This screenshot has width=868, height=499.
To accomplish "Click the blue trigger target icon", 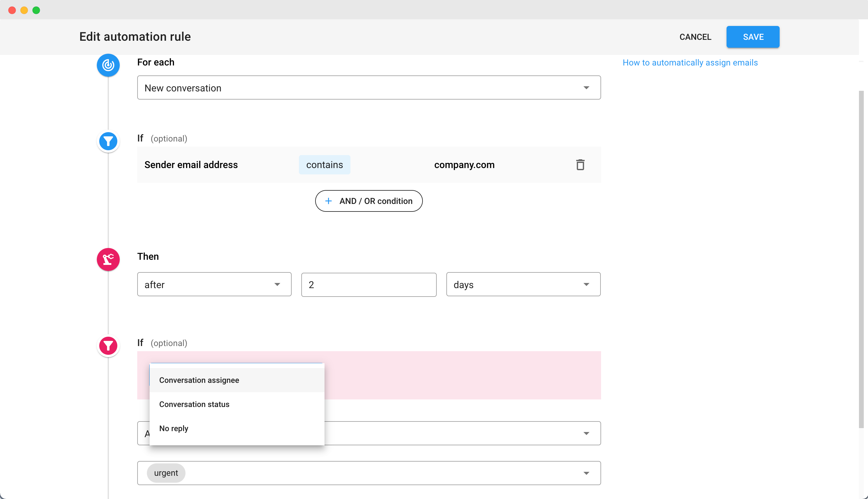I will pos(108,65).
